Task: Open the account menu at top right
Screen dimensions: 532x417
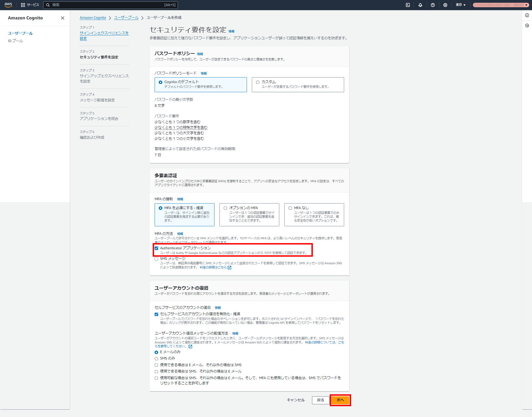Action: coord(500,5)
